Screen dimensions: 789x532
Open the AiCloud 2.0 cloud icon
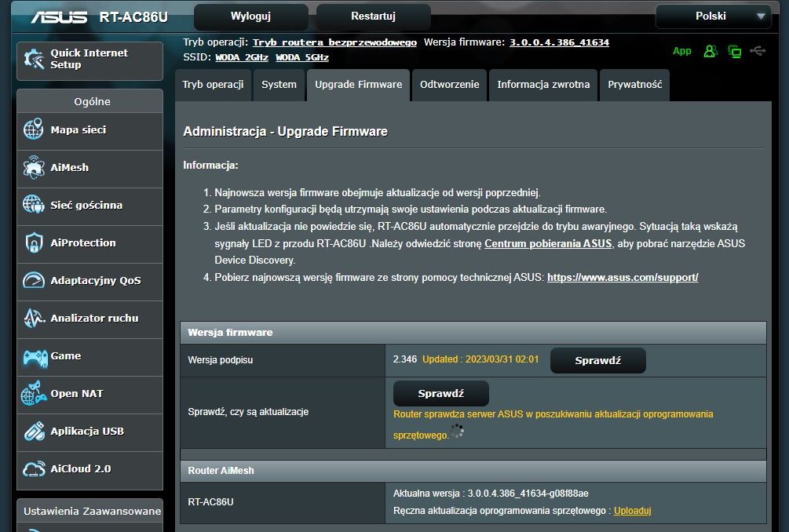point(34,468)
